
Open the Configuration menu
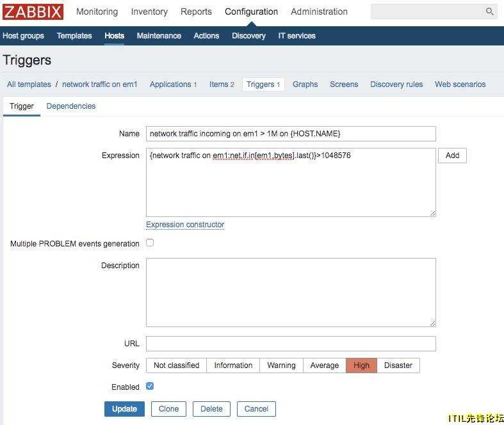pyautogui.click(x=251, y=12)
